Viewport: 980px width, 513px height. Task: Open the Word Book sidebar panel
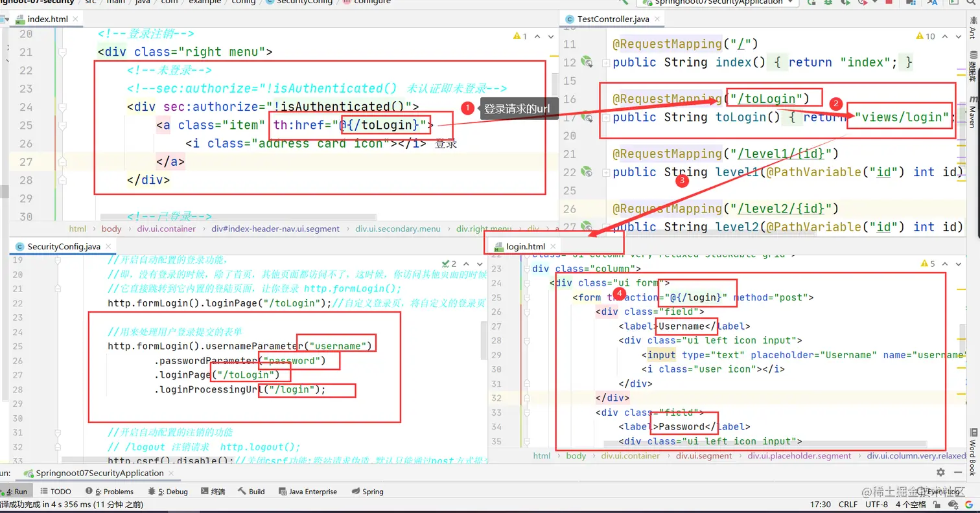(x=972, y=452)
